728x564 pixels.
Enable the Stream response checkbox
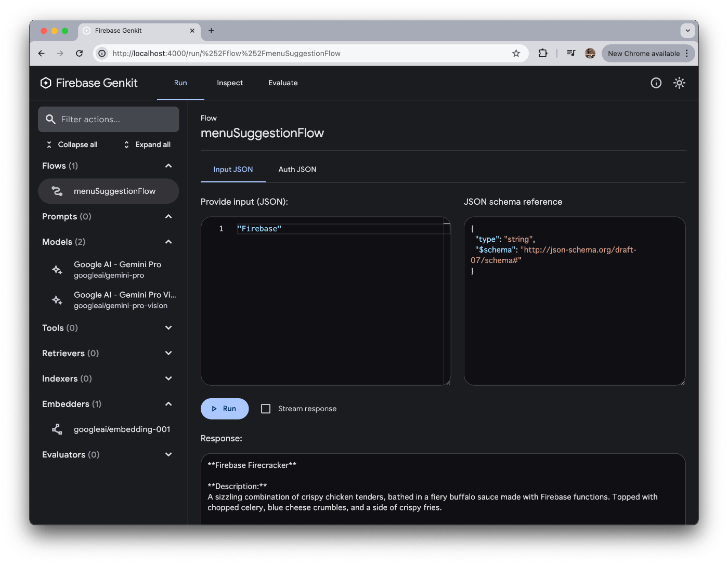click(266, 409)
